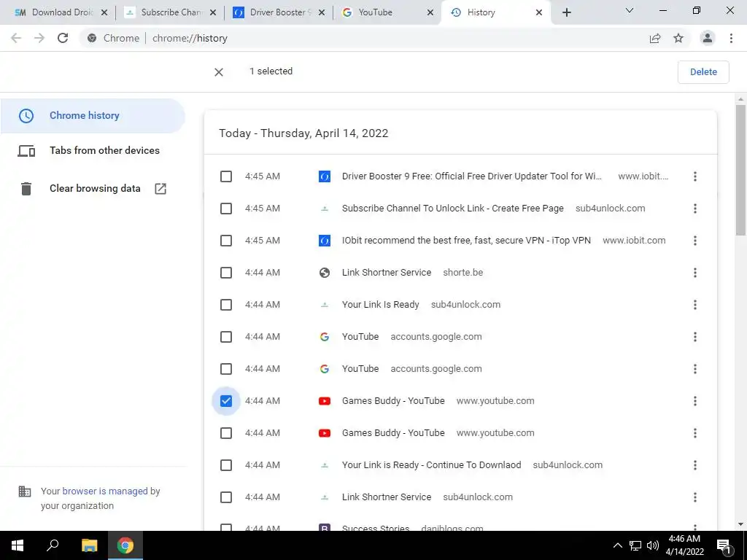Screen dimensions: 747x560
Task: Click the browser forward arrow
Action: (x=39, y=38)
